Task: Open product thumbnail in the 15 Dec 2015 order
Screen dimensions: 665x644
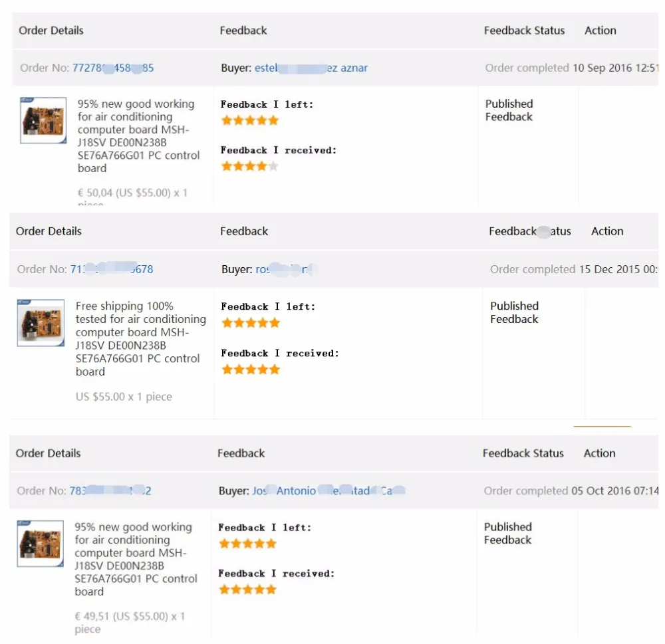Action: point(41,323)
